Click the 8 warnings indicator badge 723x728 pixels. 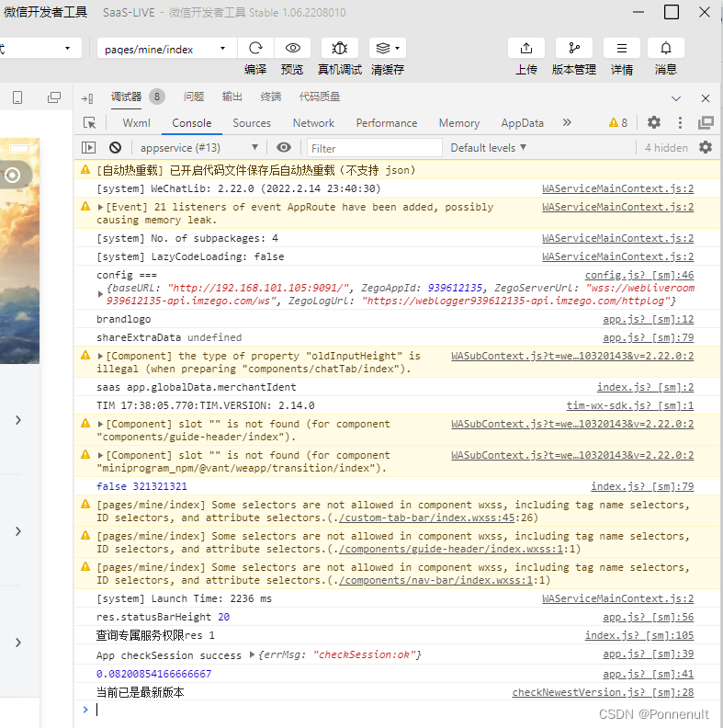tap(618, 122)
